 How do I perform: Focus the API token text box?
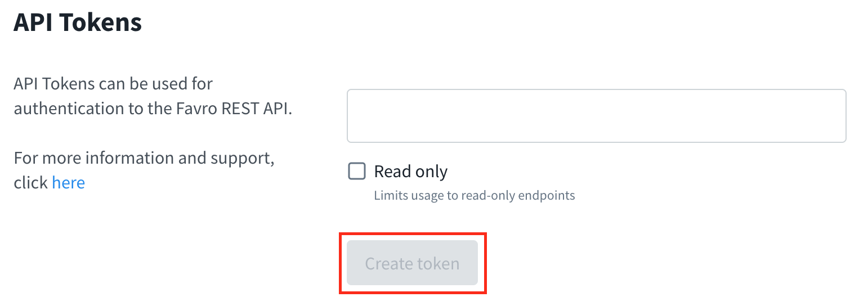(x=596, y=116)
